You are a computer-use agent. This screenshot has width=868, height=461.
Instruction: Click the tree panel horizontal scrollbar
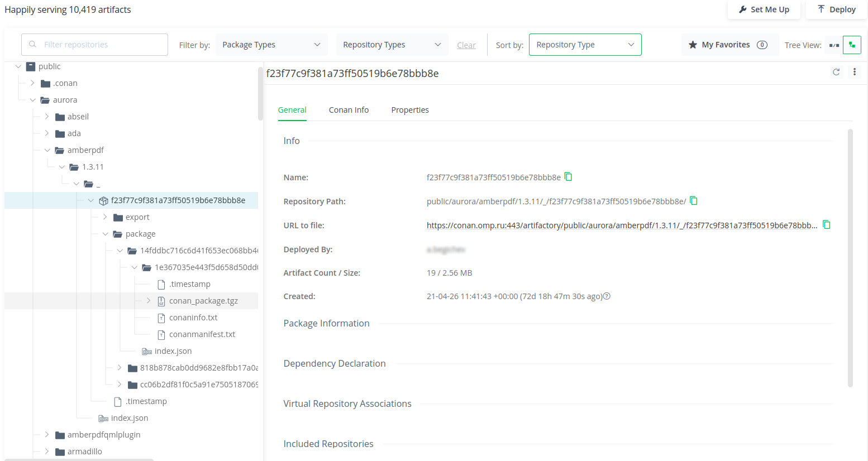(79, 459)
